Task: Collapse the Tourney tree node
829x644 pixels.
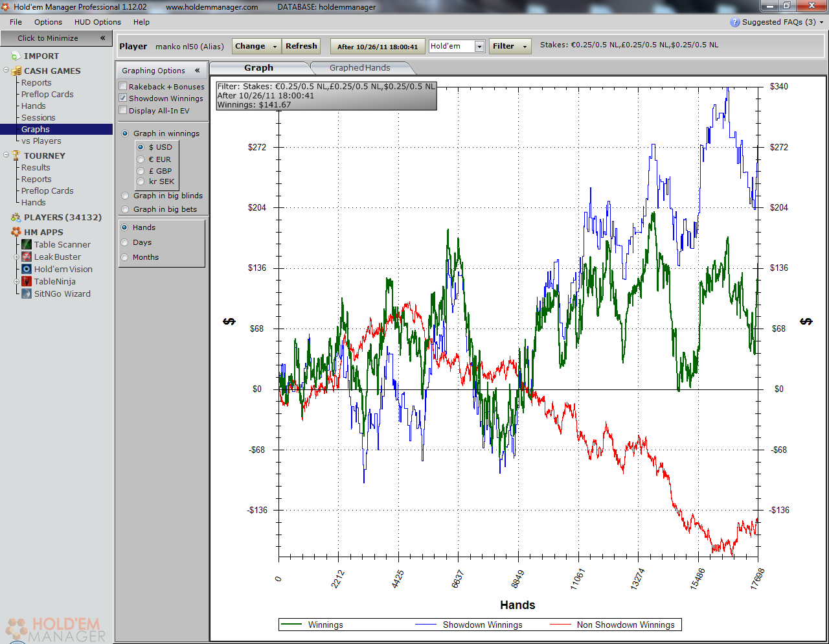Action: tap(6, 155)
